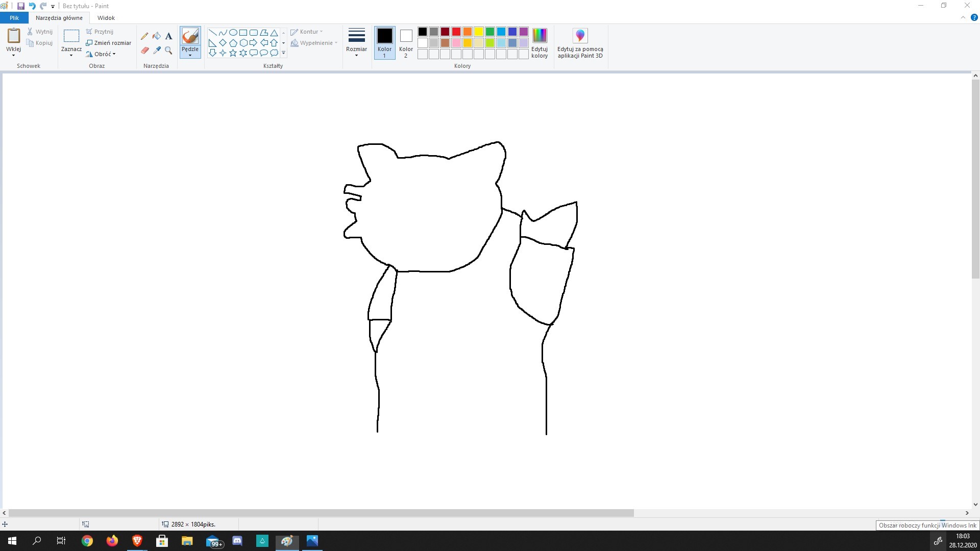Image resolution: width=980 pixels, height=551 pixels.
Task: Activate Kolor 2 background color
Action: [x=406, y=43]
